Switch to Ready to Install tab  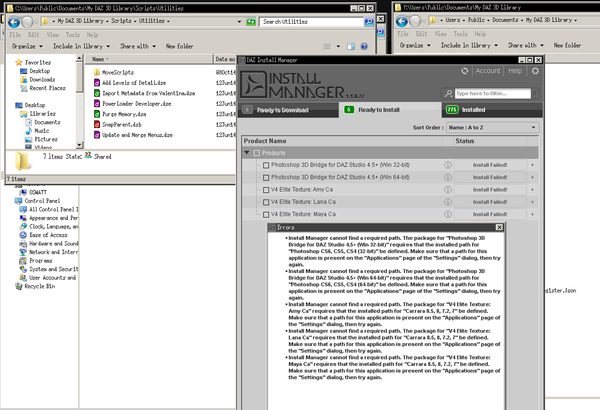pyautogui.click(x=390, y=110)
